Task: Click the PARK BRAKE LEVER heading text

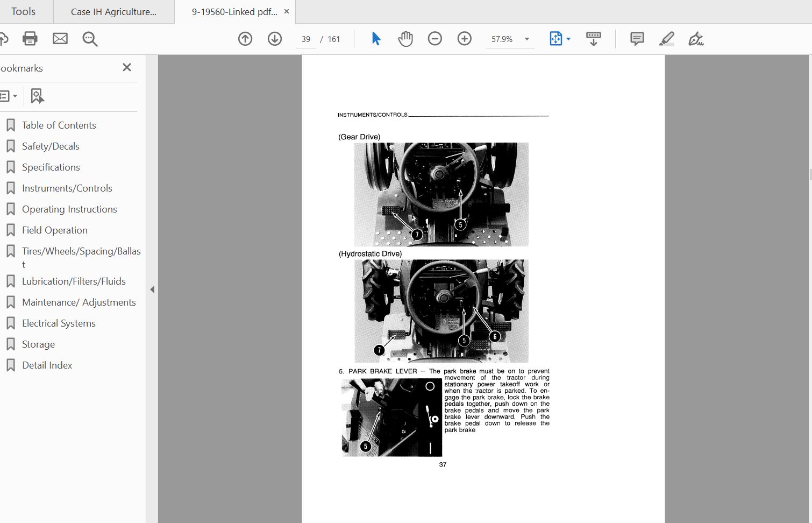Action: [x=383, y=371]
